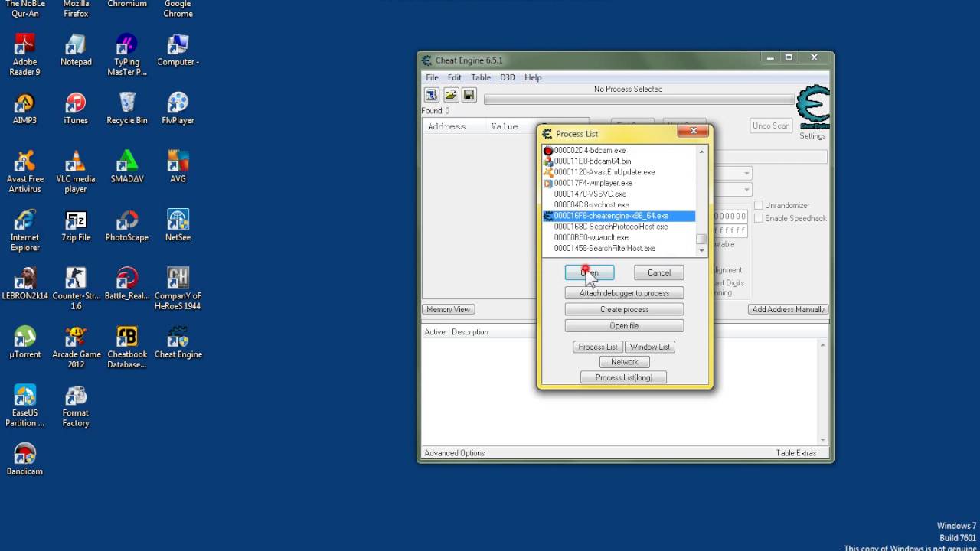Select the Bandicam desktop icon
Viewport: 980px width, 551px height.
click(x=24, y=459)
